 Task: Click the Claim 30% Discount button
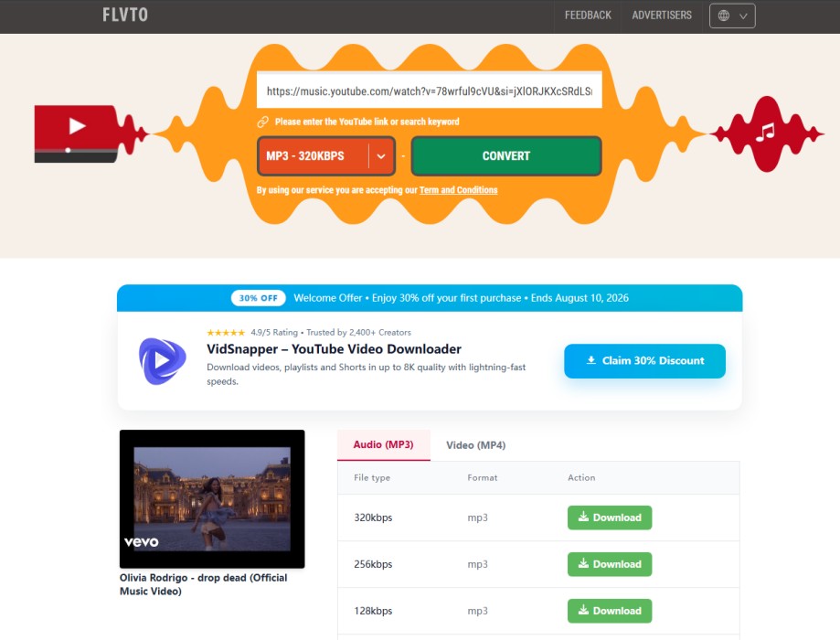click(x=644, y=361)
